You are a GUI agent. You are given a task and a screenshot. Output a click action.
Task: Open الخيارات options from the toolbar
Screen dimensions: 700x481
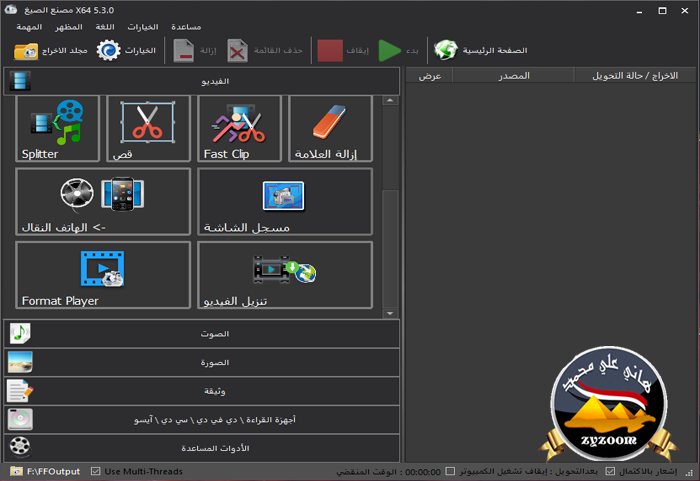coord(126,50)
